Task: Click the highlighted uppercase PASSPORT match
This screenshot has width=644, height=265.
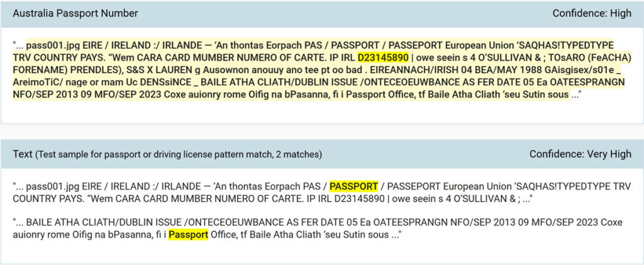Action: click(353, 186)
